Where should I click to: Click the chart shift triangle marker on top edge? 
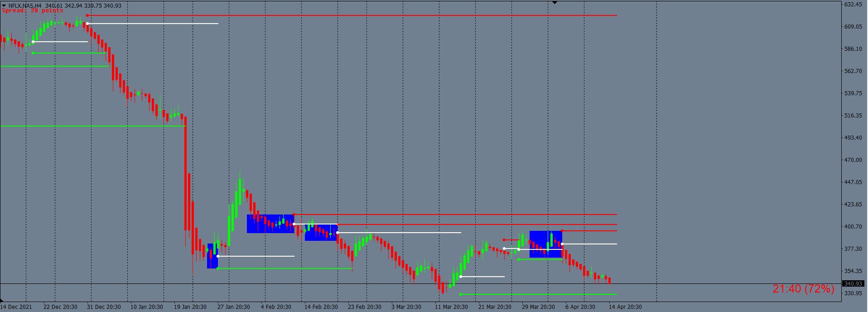click(x=555, y=3)
